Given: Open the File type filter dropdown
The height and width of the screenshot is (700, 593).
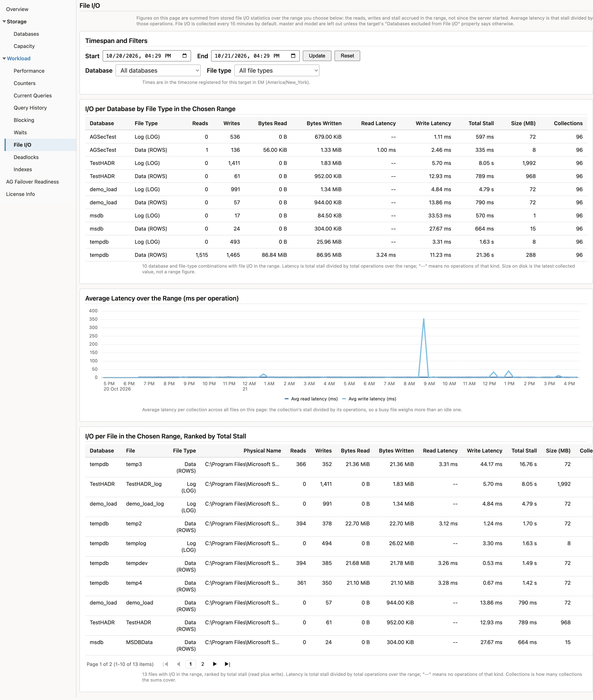Looking at the screenshot, I should point(277,71).
